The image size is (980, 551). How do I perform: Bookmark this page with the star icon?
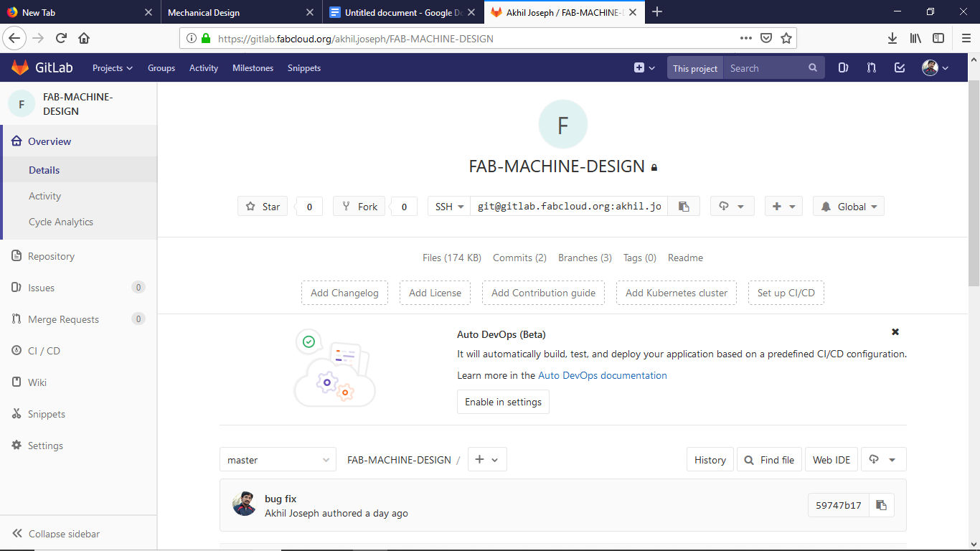(786, 38)
